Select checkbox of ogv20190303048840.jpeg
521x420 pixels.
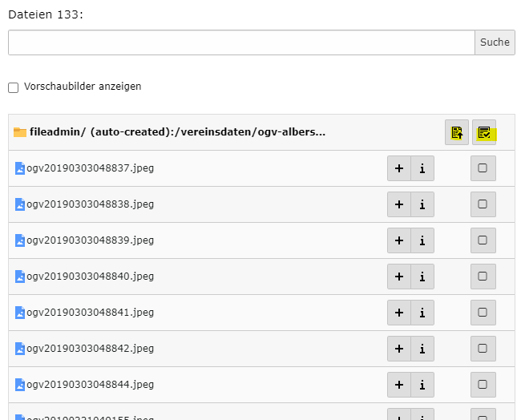pyautogui.click(x=483, y=277)
